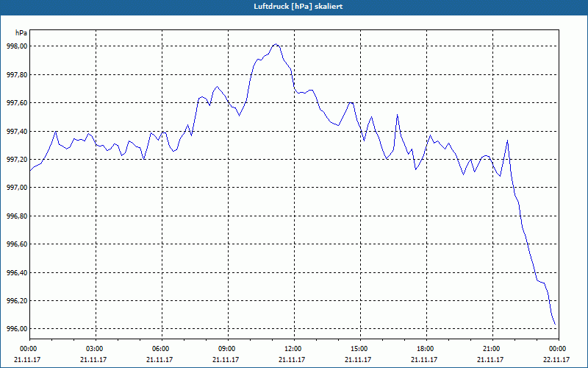Select the 997,40 y-axis label
The height and width of the screenshot is (368, 588).
click(18, 132)
